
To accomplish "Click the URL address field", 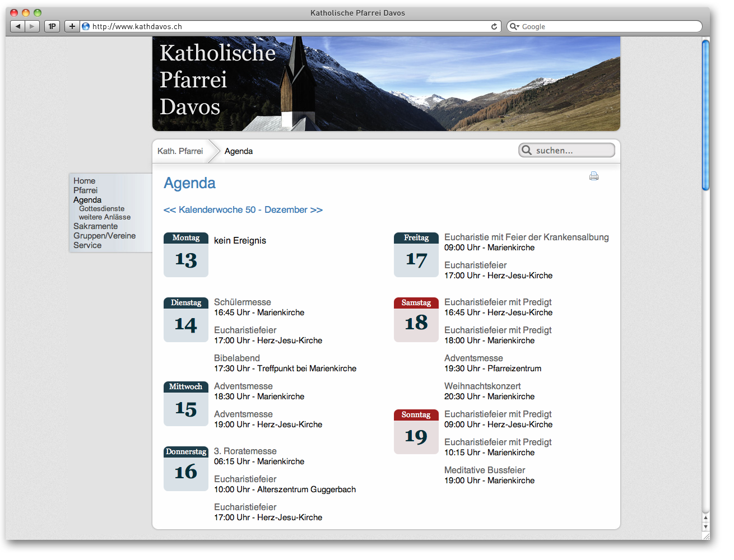I will [280, 26].
